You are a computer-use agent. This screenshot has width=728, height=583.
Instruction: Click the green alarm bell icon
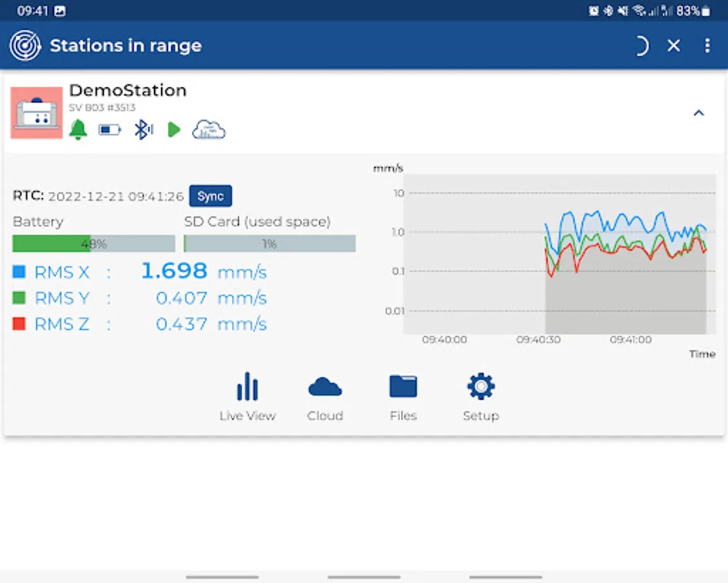click(78, 130)
